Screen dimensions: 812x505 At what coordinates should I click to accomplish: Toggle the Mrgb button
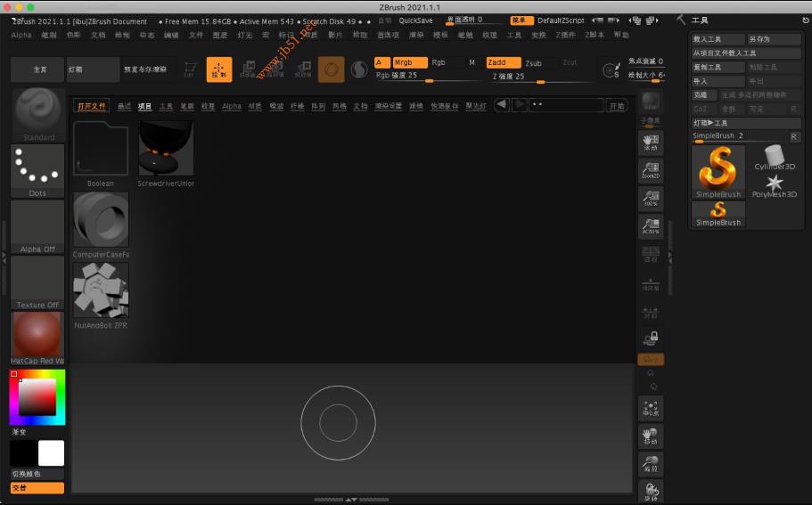click(x=410, y=62)
